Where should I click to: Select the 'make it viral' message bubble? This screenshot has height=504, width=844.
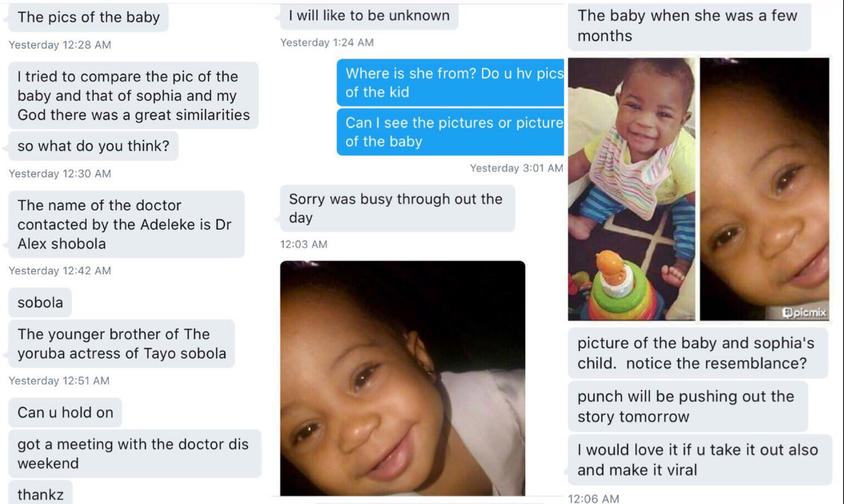coord(700,459)
